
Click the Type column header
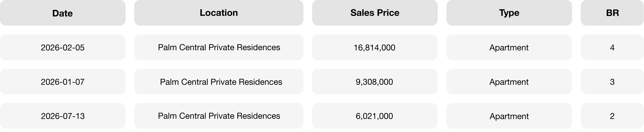[509, 13]
